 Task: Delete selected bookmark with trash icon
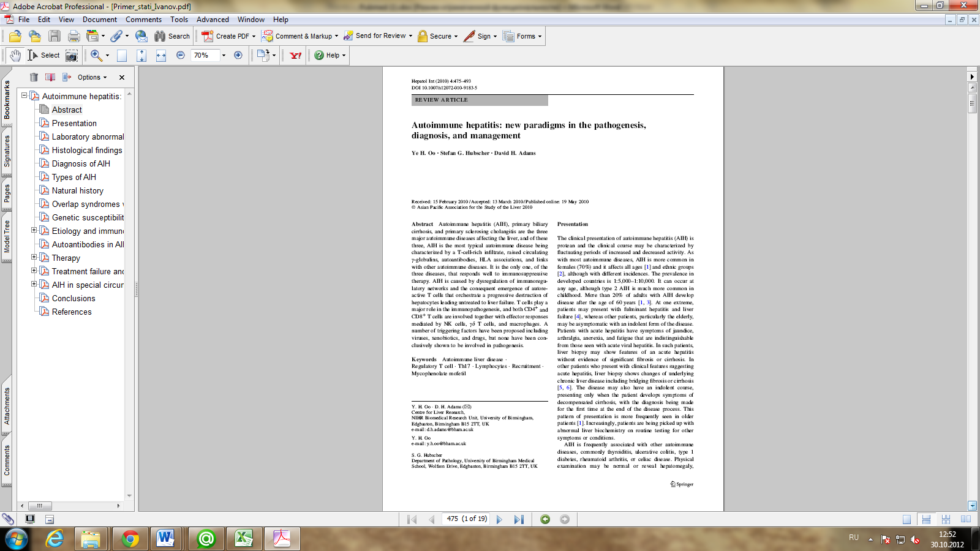click(x=34, y=77)
